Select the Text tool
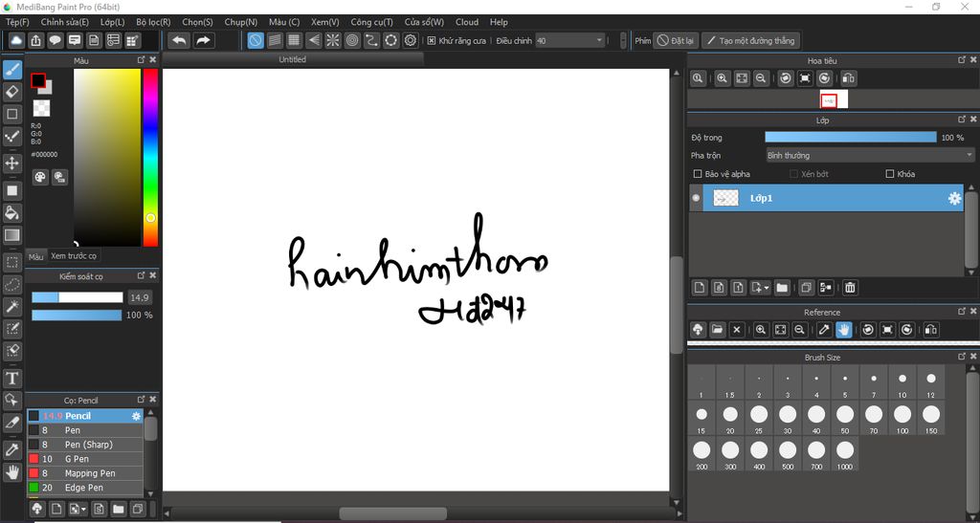 (11, 379)
